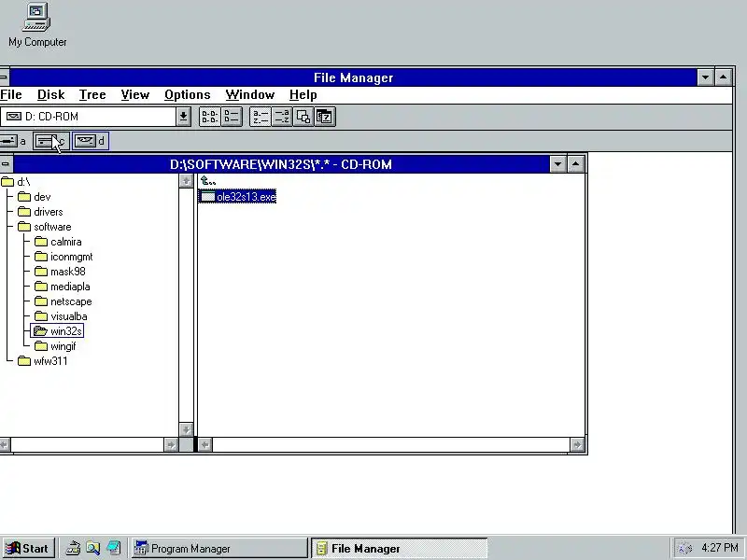Switch to Program Manager taskbar button
The image size is (747, 560).
point(219,548)
